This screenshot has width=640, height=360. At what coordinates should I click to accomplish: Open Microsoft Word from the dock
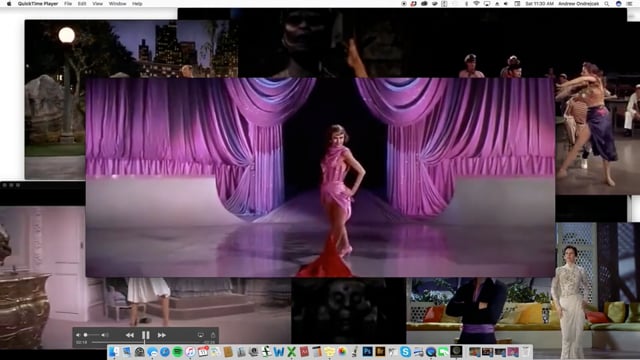tap(279, 351)
